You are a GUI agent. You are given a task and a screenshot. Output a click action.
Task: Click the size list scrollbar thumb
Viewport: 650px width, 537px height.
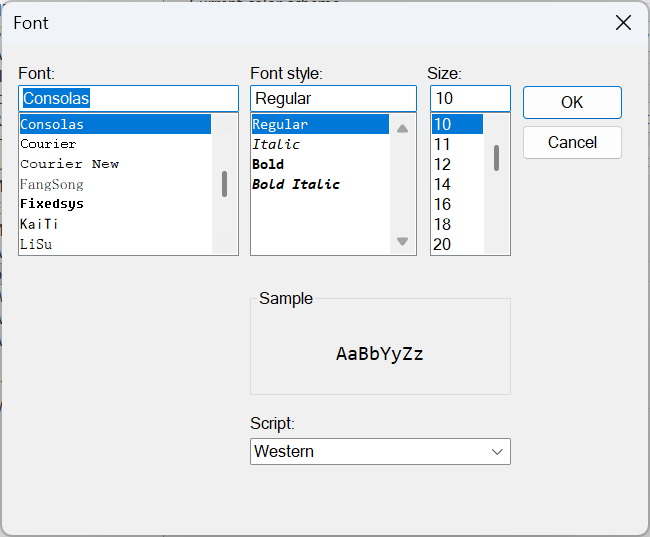coord(496,158)
